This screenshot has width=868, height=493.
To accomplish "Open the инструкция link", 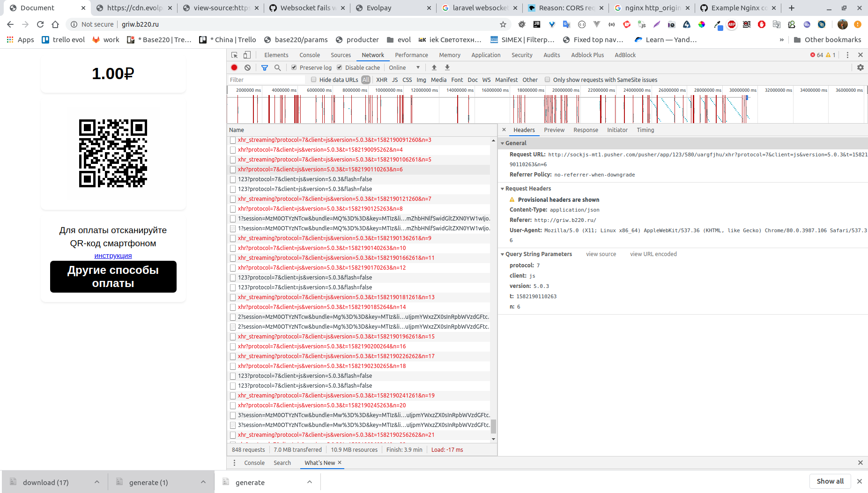I will [x=113, y=256].
